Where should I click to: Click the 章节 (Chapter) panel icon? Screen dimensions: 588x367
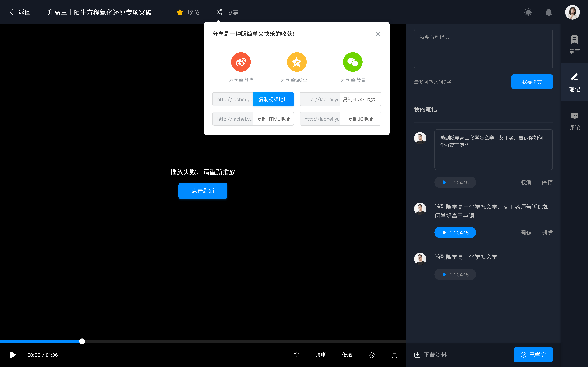coord(574,44)
